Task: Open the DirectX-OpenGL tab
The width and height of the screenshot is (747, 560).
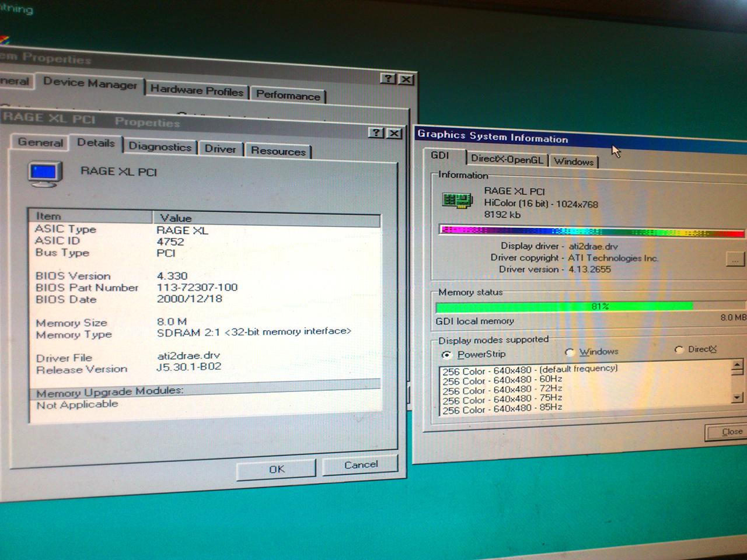Action: [507, 159]
